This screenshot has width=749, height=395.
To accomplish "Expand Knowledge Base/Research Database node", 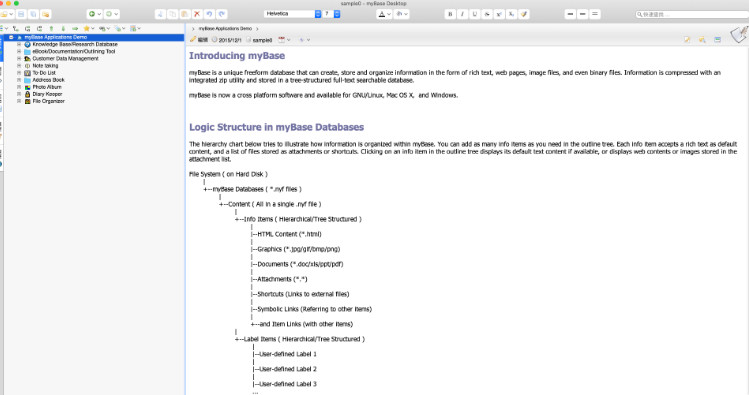I will pos(19,44).
